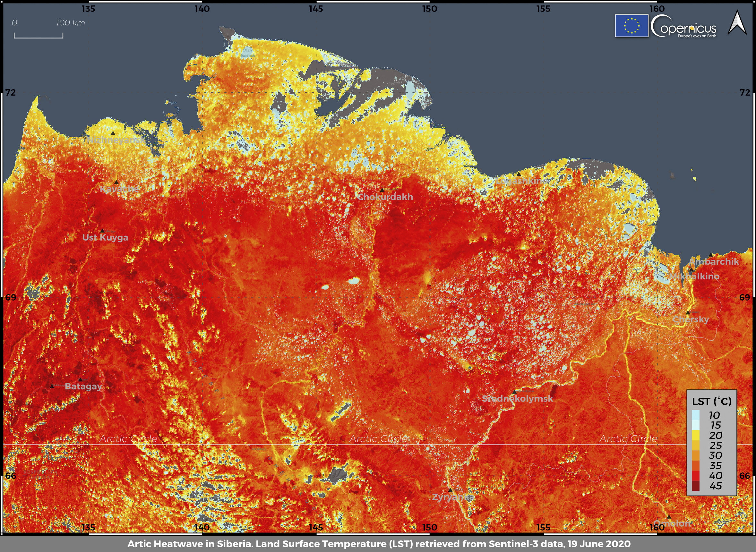The width and height of the screenshot is (756, 552).
Task: Select the Batagay city marker triangle
Action: (80, 379)
